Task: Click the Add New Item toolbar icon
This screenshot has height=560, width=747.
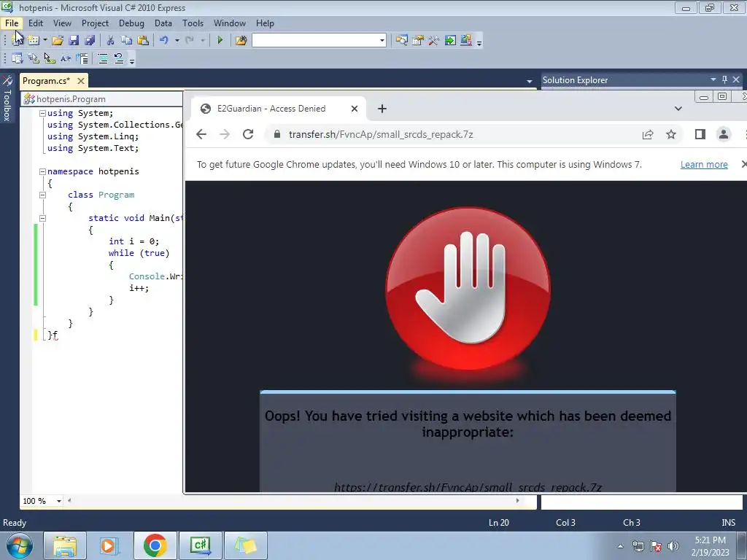Action: [x=34, y=41]
